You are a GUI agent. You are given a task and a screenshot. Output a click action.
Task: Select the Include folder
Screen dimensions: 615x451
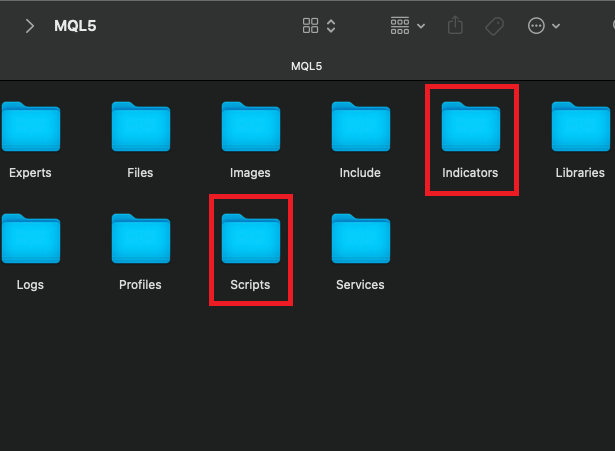point(360,127)
